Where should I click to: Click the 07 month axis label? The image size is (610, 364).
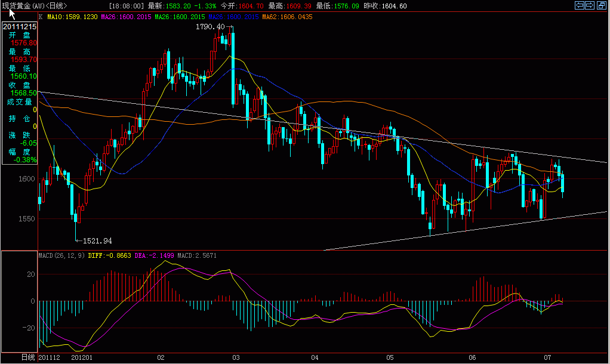pyautogui.click(x=547, y=357)
